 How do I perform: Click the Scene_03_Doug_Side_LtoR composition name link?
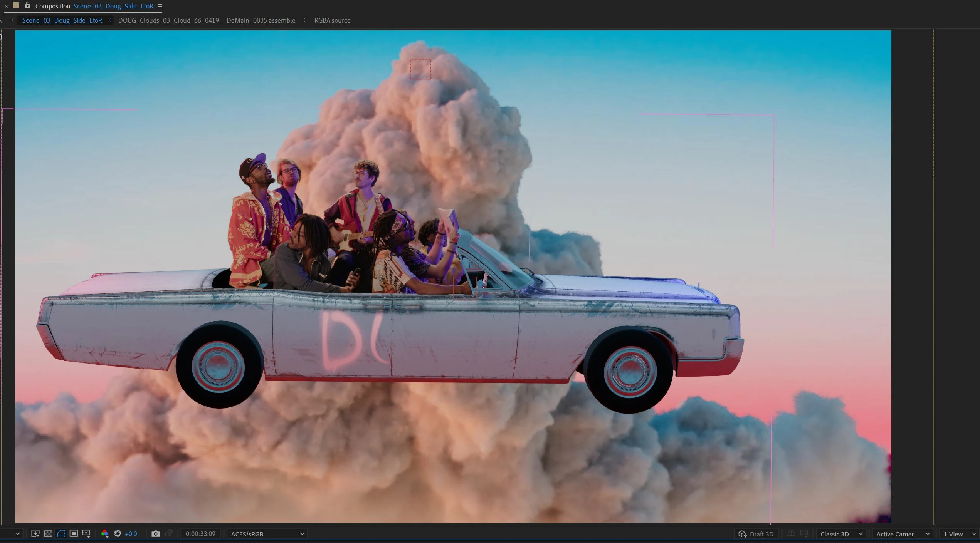pyautogui.click(x=113, y=6)
